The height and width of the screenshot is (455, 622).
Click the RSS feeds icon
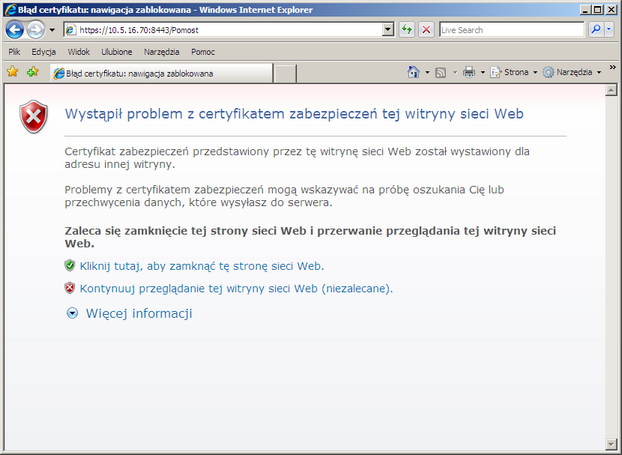pyautogui.click(x=440, y=73)
